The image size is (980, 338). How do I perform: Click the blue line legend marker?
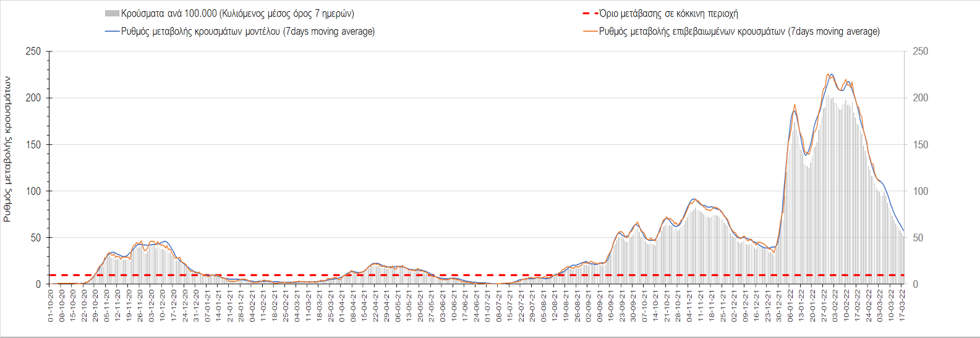[x=112, y=32]
